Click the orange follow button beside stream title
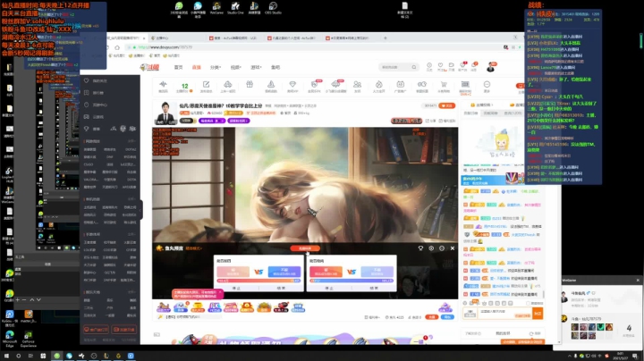The image size is (644, 361). (447, 105)
